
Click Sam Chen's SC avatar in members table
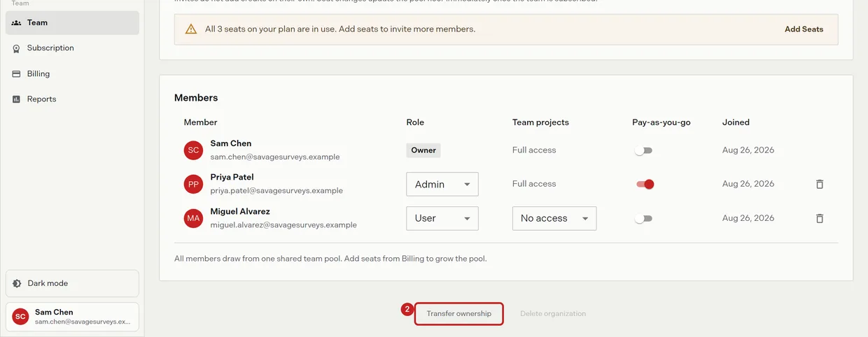tap(194, 150)
